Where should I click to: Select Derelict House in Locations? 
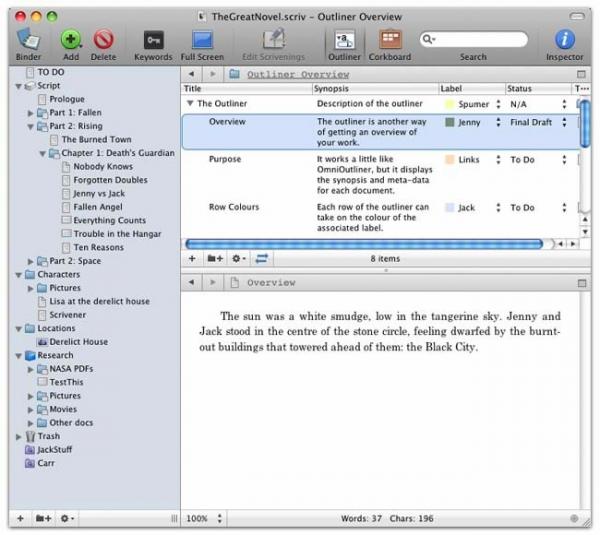[78, 342]
